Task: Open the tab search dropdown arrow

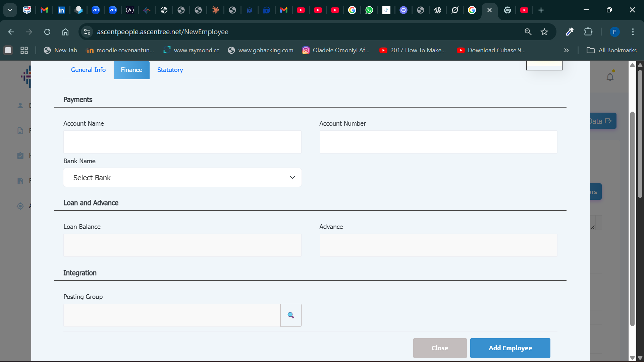Action: pyautogui.click(x=10, y=10)
